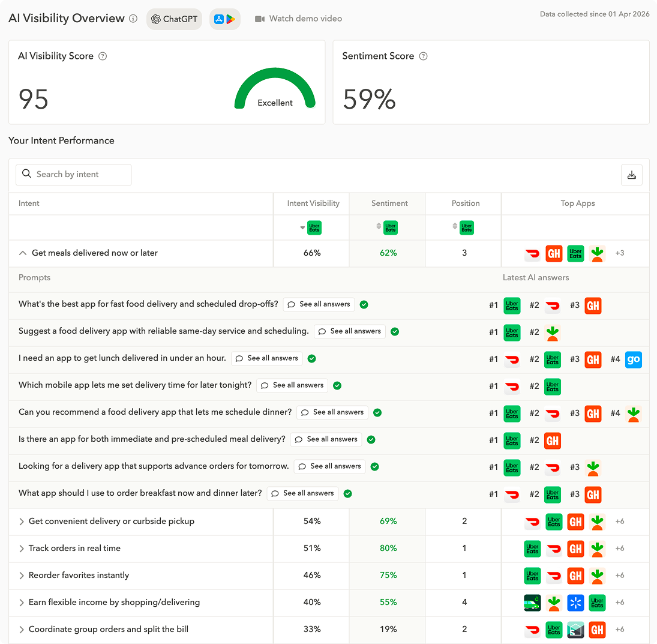Click #2 Uber Eats in breakfast prompt answers
The width and height of the screenshot is (657, 644).
pyautogui.click(x=553, y=495)
